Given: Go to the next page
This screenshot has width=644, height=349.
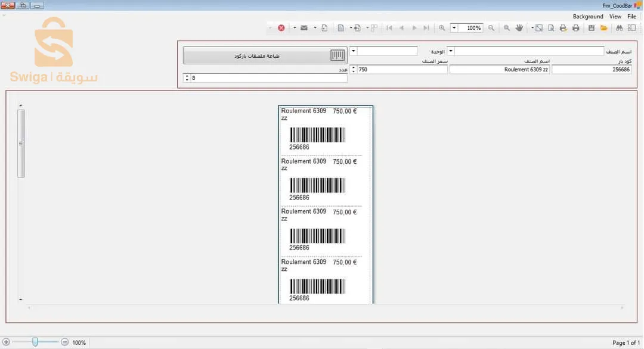Looking at the screenshot, I should (x=414, y=28).
